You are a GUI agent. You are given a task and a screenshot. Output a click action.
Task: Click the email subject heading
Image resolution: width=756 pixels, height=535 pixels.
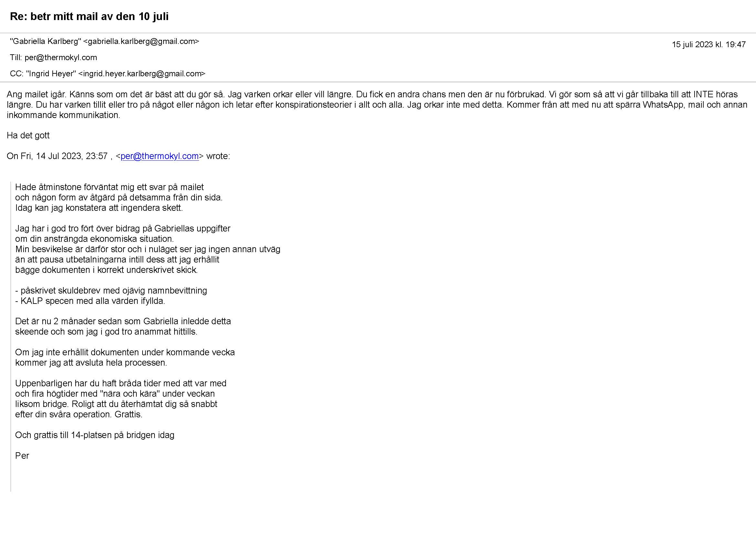pyautogui.click(x=89, y=16)
